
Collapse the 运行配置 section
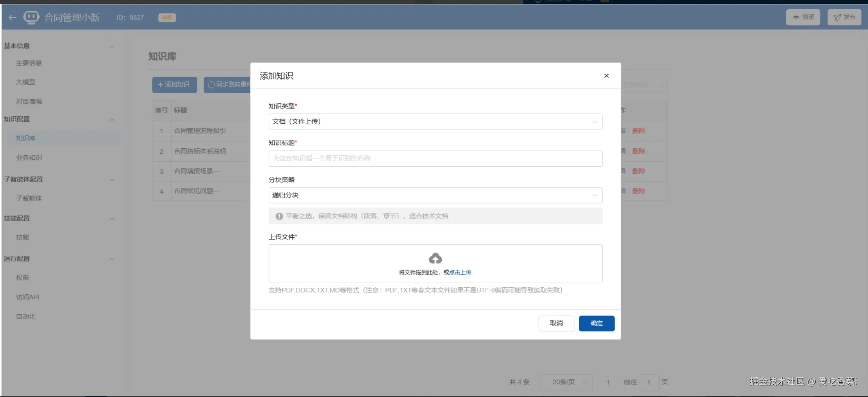coord(112,259)
